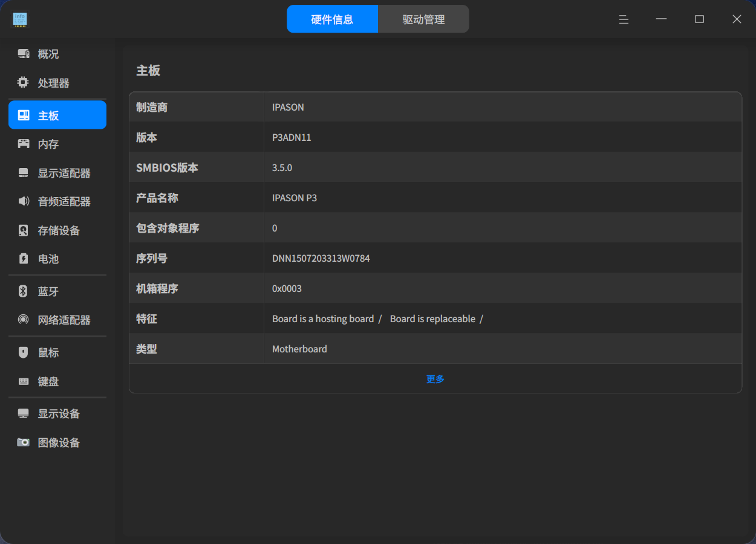Screen dimensions: 756x544
Task: Select 主板 in the sidebar
Action: click(x=57, y=115)
